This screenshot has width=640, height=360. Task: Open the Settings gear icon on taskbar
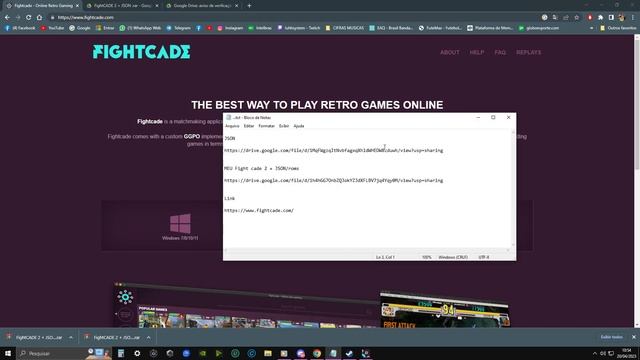pyautogui.click(x=137, y=353)
